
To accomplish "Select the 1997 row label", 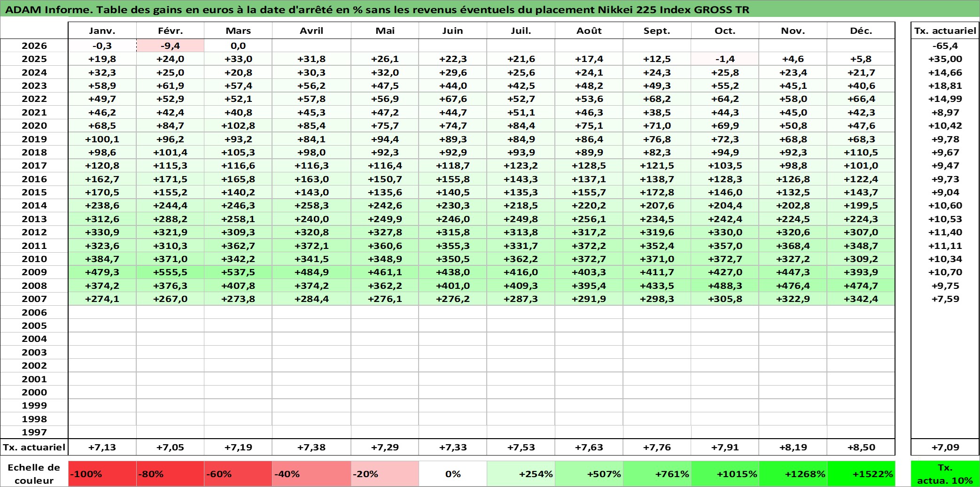I will click(x=34, y=432).
